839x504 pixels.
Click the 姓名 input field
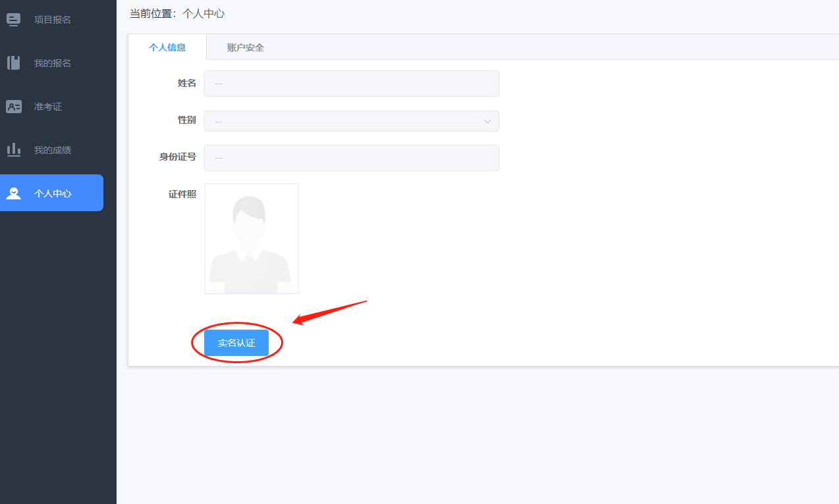pyautogui.click(x=351, y=84)
